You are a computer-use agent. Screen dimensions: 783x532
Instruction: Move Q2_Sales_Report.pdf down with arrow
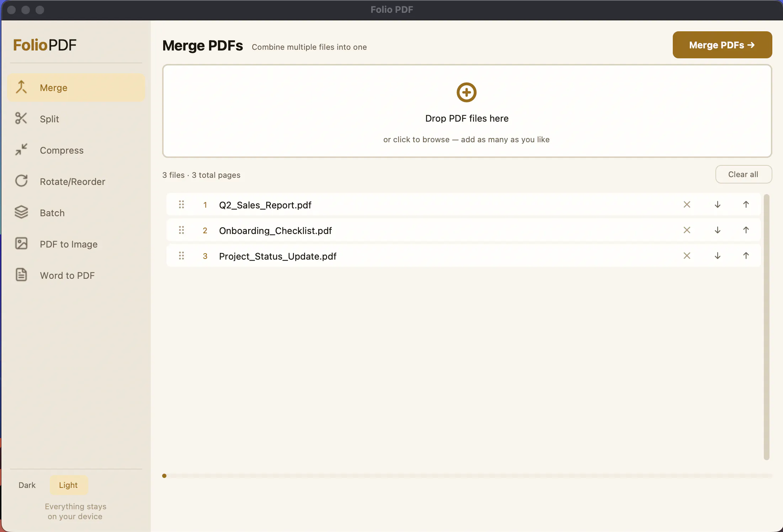(x=718, y=204)
